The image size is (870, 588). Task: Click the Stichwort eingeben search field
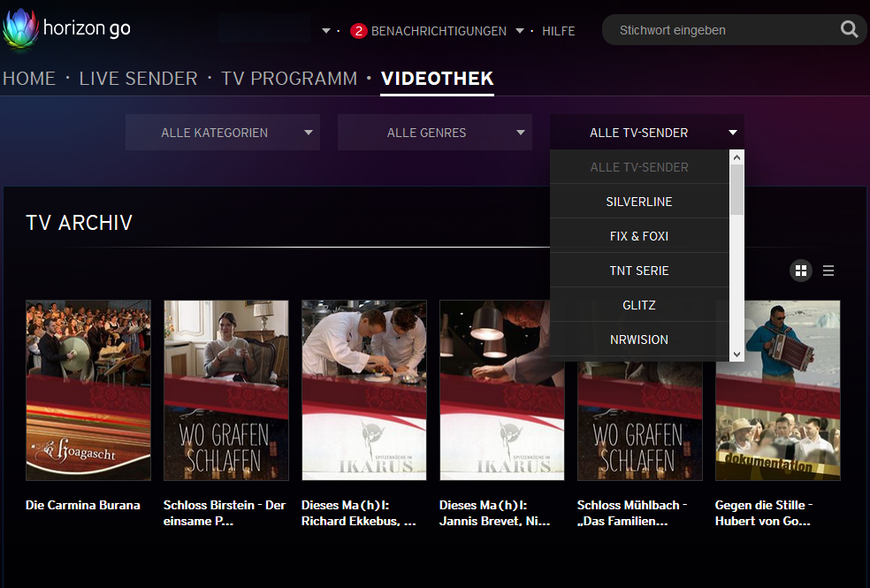point(721,30)
